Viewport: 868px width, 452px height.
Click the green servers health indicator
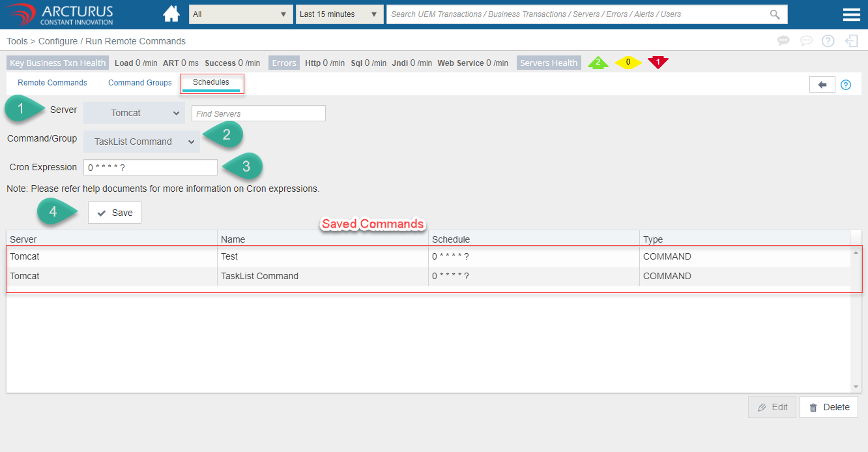pos(598,63)
